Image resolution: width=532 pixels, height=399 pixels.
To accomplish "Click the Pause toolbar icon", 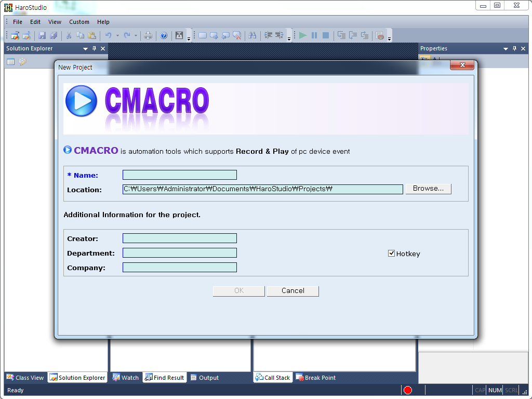I will coord(314,35).
